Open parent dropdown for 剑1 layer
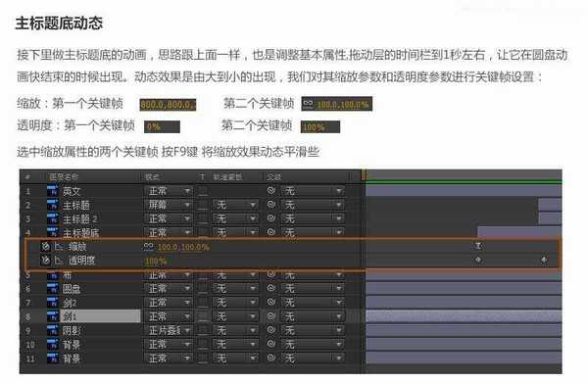 click(313, 316)
